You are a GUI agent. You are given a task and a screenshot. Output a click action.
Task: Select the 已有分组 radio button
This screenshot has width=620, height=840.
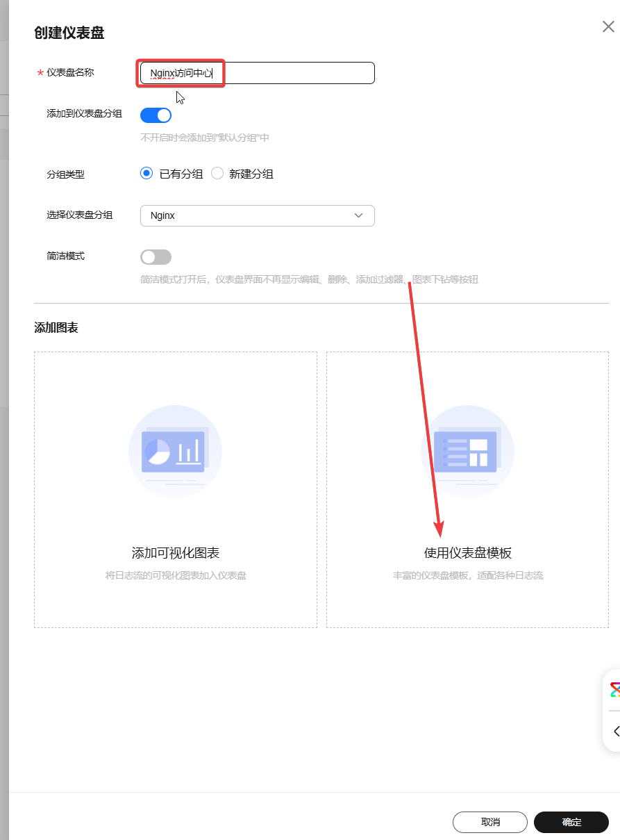click(146, 174)
